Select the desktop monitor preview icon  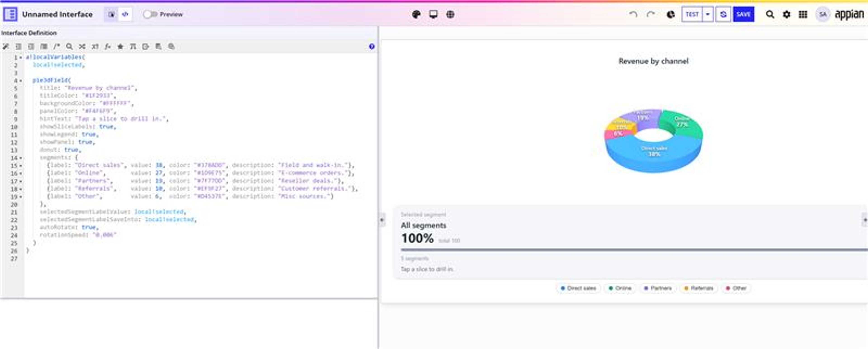[433, 14]
